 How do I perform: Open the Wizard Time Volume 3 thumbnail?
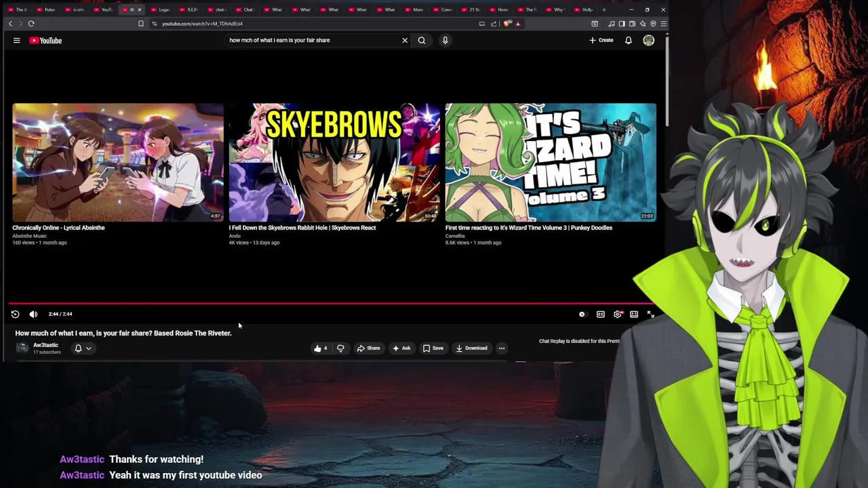(551, 162)
